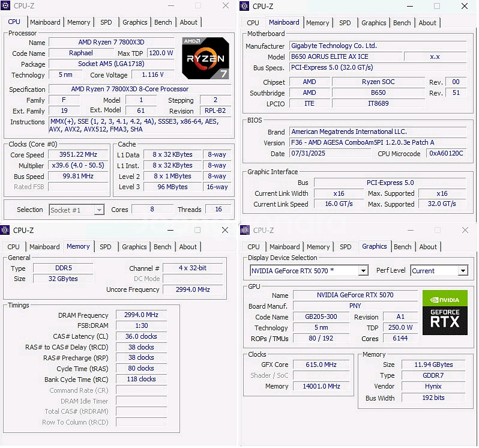Select CPU tab in the Mainboard window
This screenshot has height=448, width=479.
pyautogui.click(x=253, y=23)
